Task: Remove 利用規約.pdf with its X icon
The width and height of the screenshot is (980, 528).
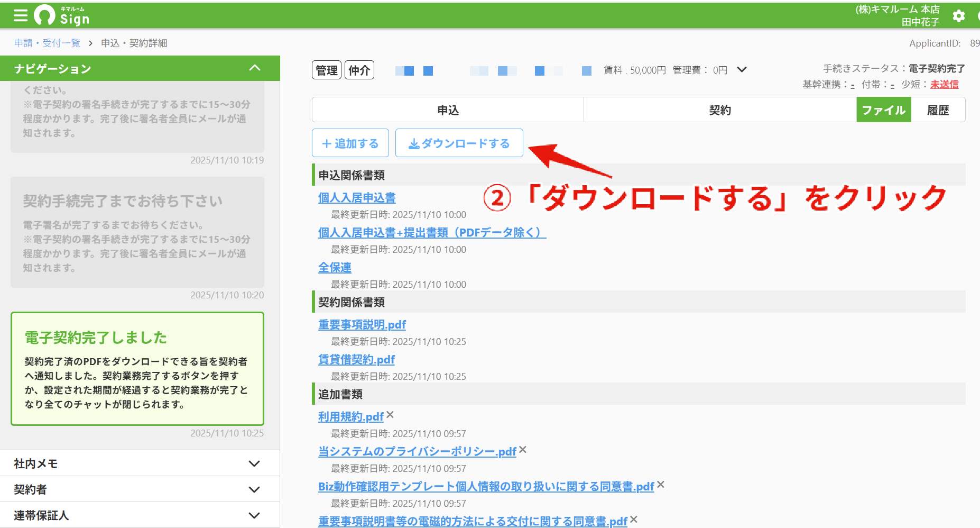Action: (390, 415)
